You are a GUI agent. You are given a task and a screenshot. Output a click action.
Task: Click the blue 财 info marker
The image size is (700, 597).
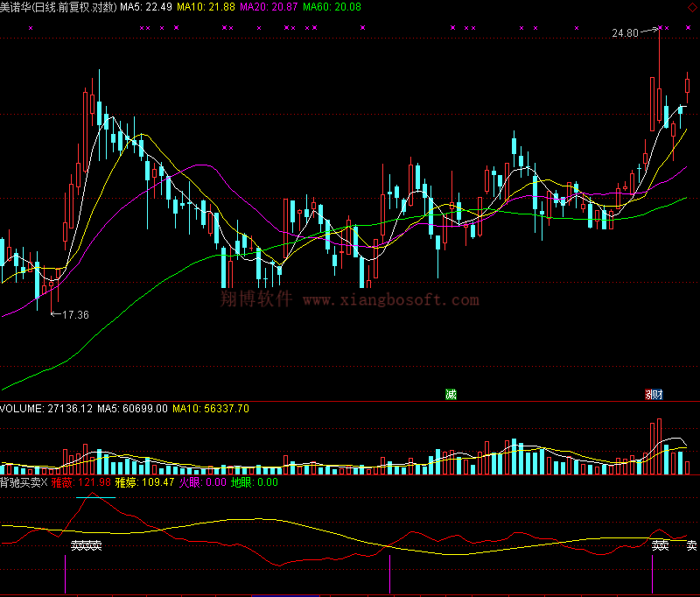tap(658, 394)
